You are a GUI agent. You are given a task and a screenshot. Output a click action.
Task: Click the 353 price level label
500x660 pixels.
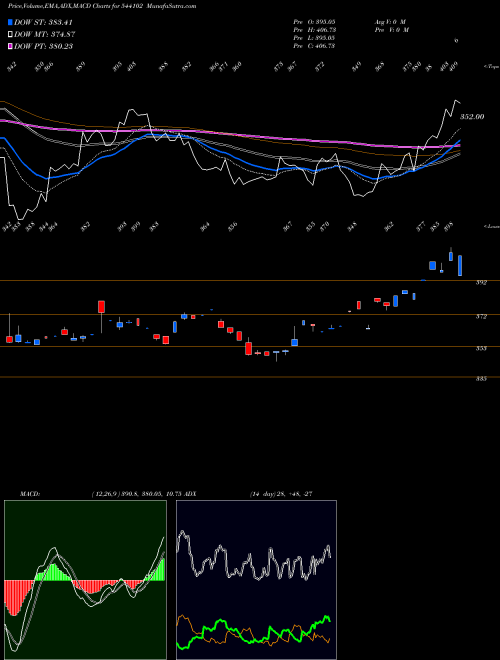(481, 349)
